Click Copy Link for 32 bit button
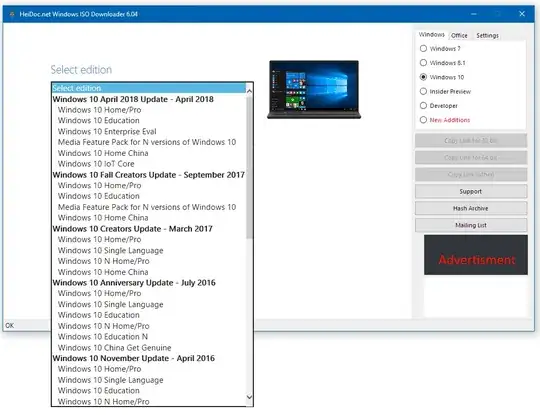This screenshot has width=540, height=415. tap(471, 141)
